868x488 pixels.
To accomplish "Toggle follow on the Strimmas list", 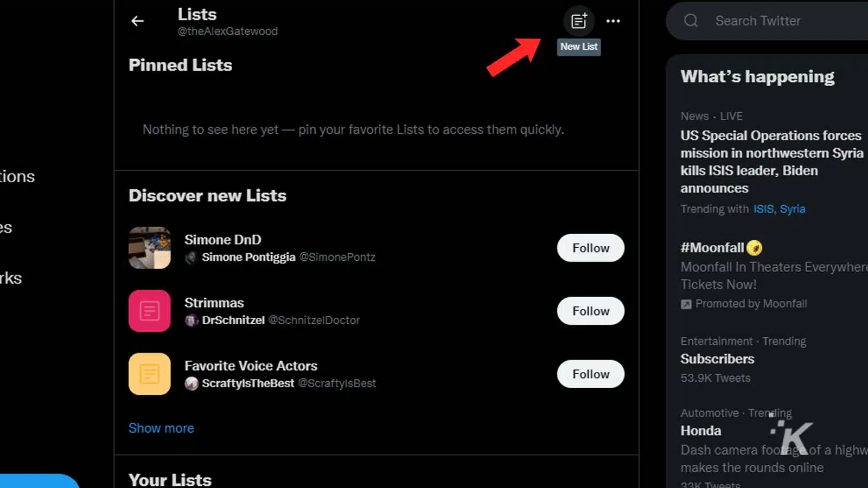I will (x=590, y=311).
